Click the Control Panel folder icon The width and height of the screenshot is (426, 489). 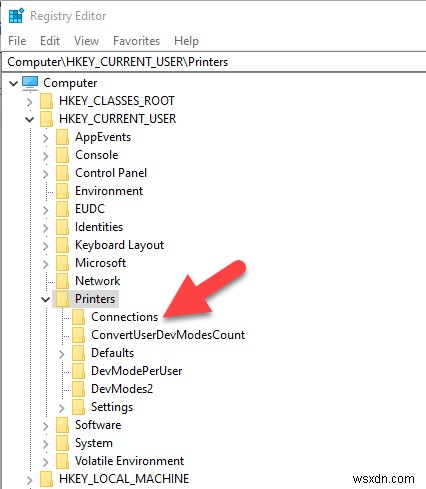(62, 173)
